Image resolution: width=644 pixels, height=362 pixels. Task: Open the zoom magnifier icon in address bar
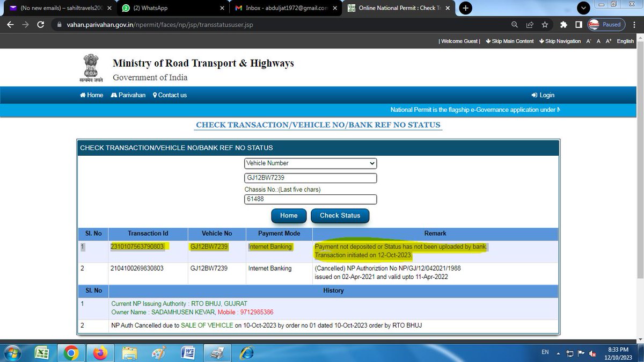pos(515,25)
